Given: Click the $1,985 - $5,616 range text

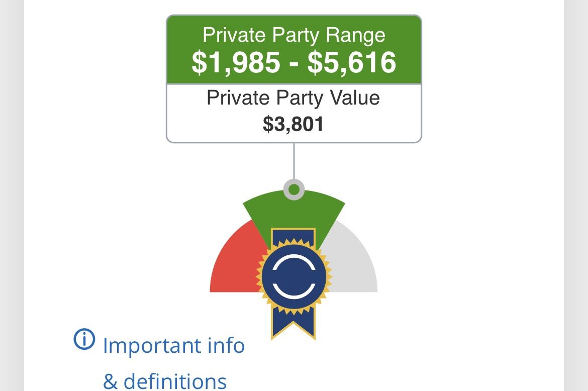Looking at the screenshot, I should 294,62.
